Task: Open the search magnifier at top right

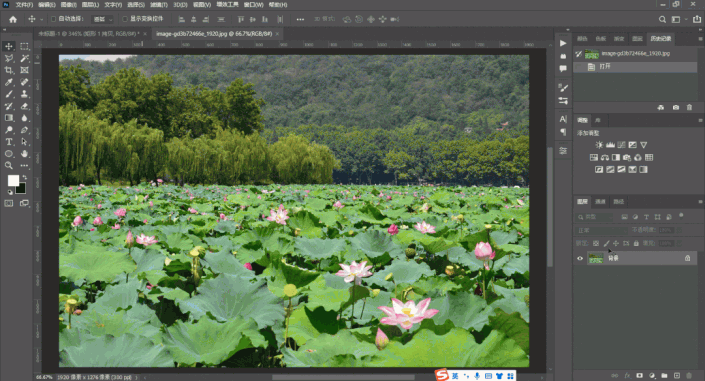Action: pos(662,19)
